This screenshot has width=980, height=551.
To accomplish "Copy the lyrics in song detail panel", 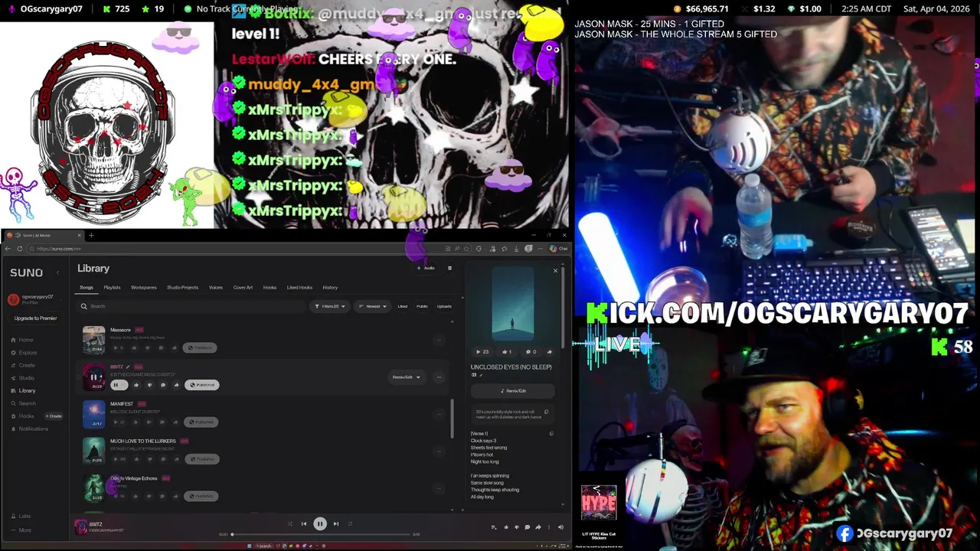I will pyautogui.click(x=551, y=434).
